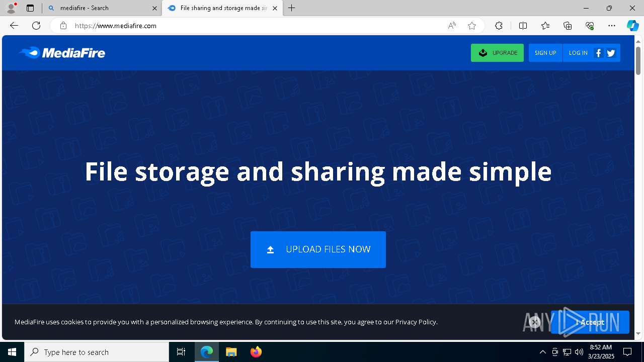
Task: Switch to mediafire - Search tab
Action: tap(102, 8)
